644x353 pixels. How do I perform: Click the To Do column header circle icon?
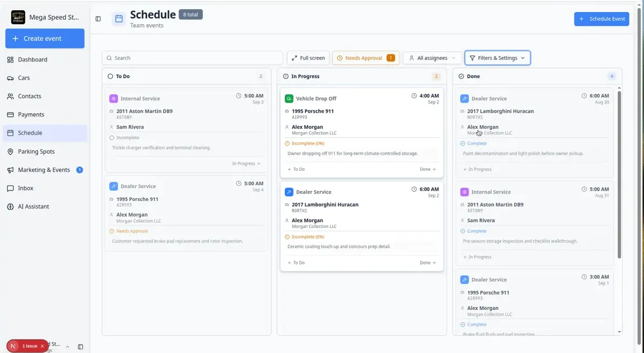pyautogui.click(x=110, y=77)
